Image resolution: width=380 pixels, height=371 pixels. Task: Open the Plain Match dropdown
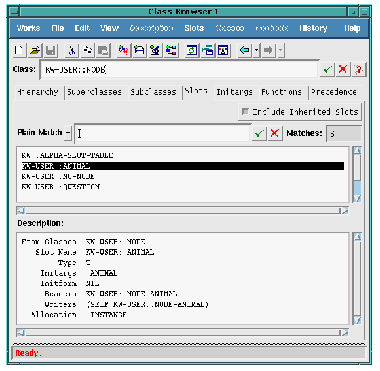(68, 133)
